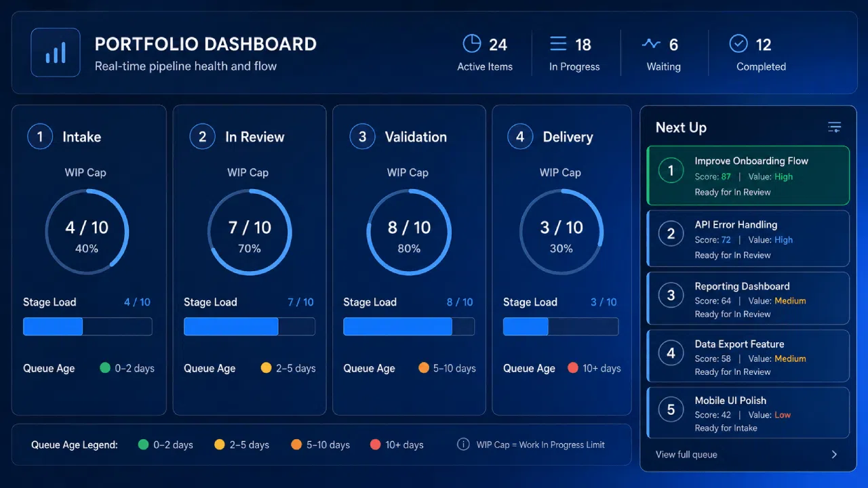Click the Validation stage number 3 badge
The width and height of the screenshot is (868, 488).
pos(362,137)
